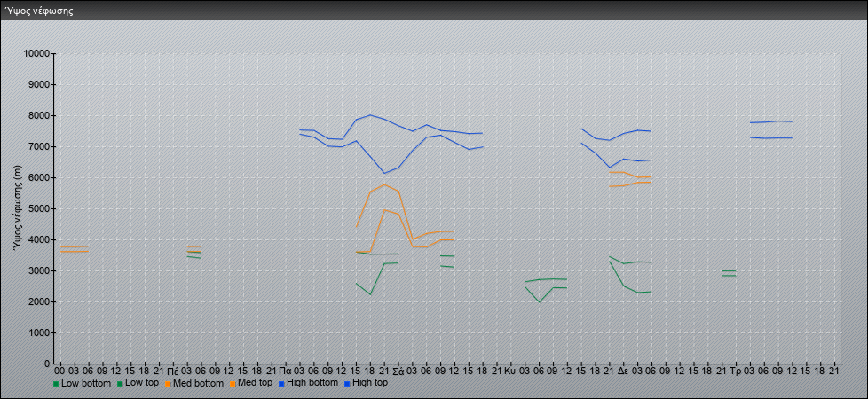The height and width of the screenshot is (399, 868).
Task: Select the 'High bottom' legend label
Action: tap(312, 383)
